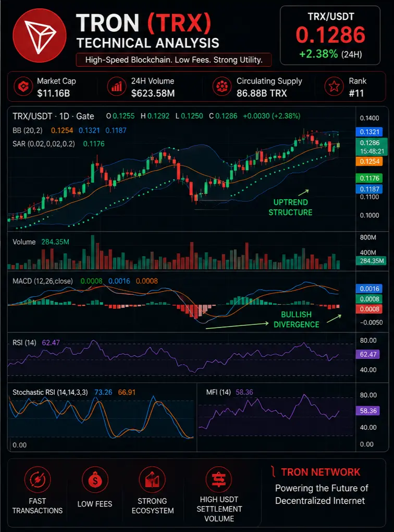
Task: Click the close price value C 0.1286
Action: pyautogui.click(x=223, y=116)
